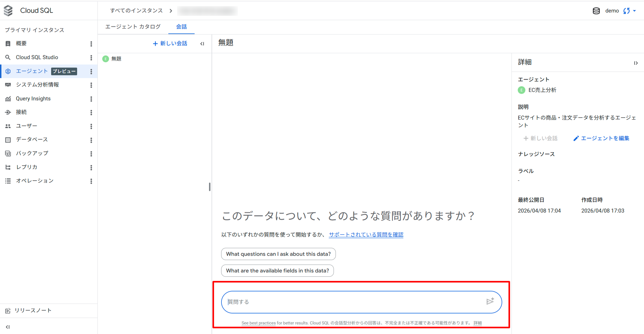Open the バックアップ section
Screen dimensions: 644x334
tap(31, 153)
